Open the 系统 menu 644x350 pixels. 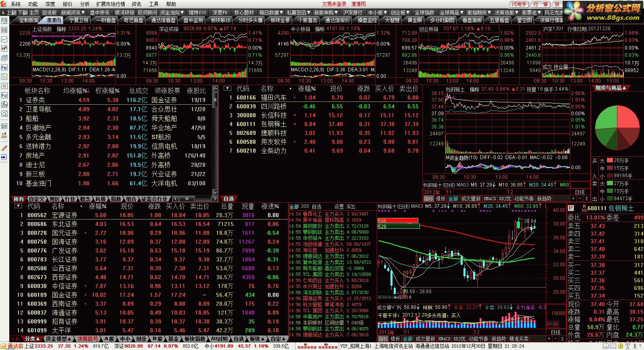tap(15, 4)
